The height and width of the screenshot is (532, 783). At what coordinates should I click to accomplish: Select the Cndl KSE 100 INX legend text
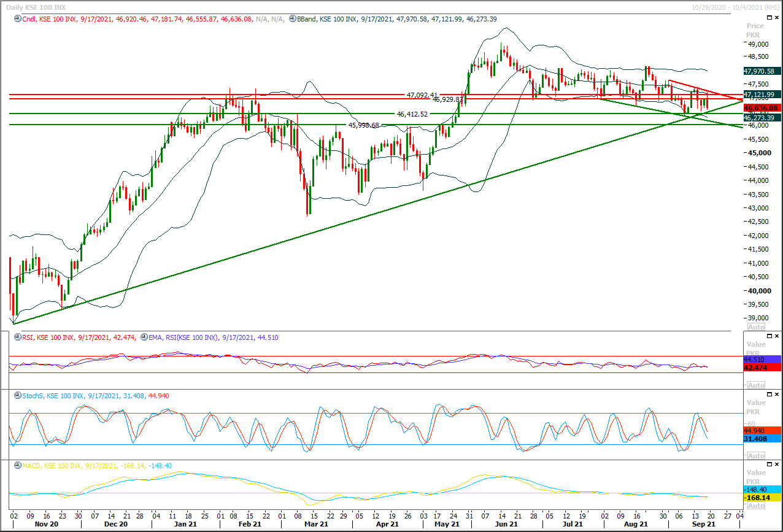pyautogui.click(x=152, y=19)
